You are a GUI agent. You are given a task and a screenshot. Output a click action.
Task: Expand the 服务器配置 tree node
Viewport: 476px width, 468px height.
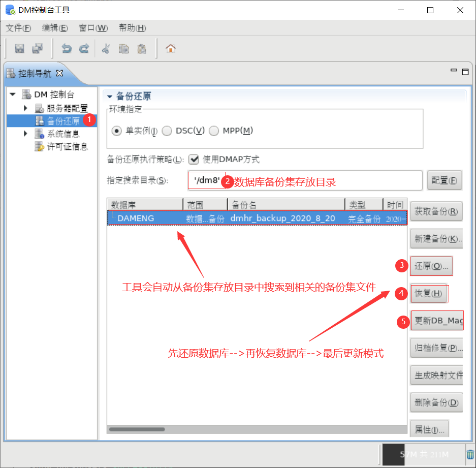pos(25,108)
